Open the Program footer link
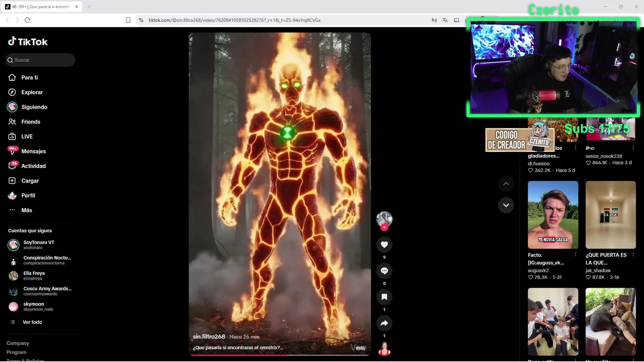The image size is (644, 362). coord(17,352)
